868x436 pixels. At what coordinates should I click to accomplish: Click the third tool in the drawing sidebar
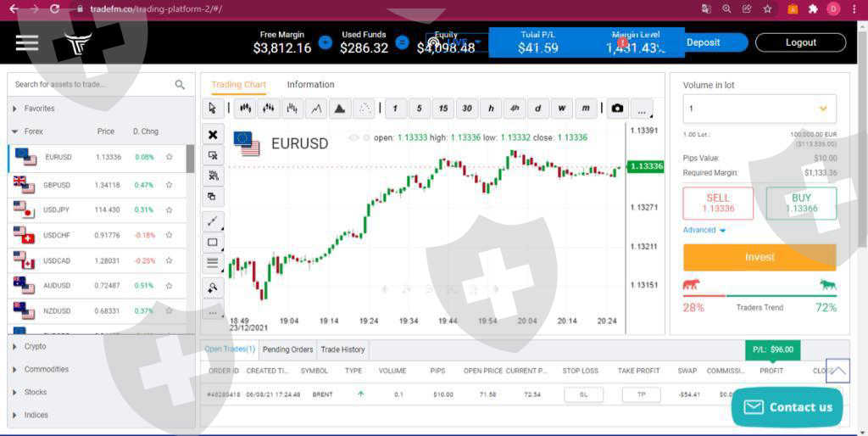[x=213, y=176]
